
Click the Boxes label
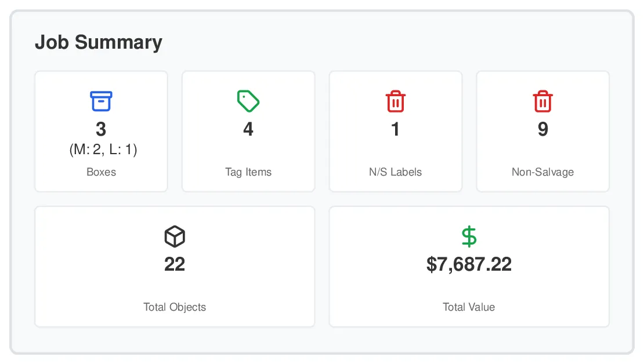101,172
